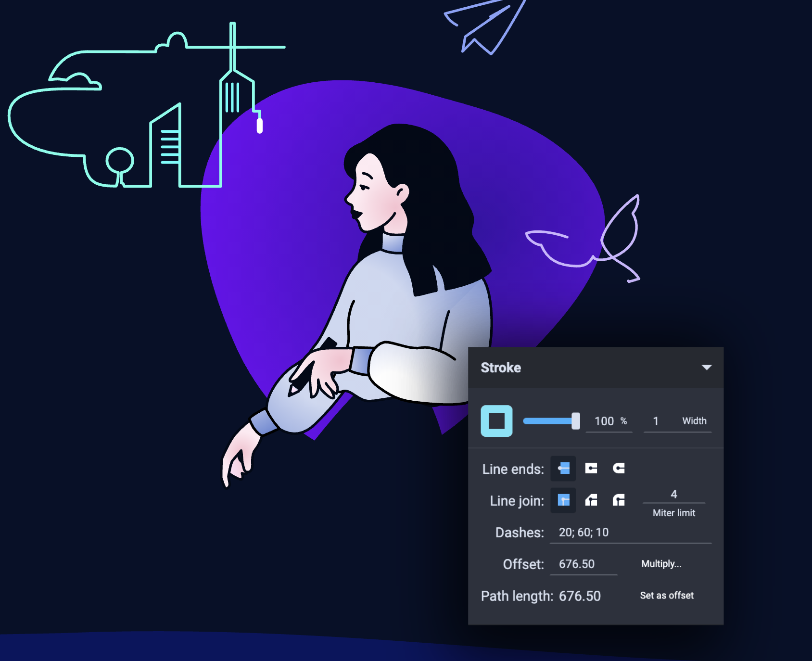
Task: Click the Offset field showing 676.50
Action: 583,564
